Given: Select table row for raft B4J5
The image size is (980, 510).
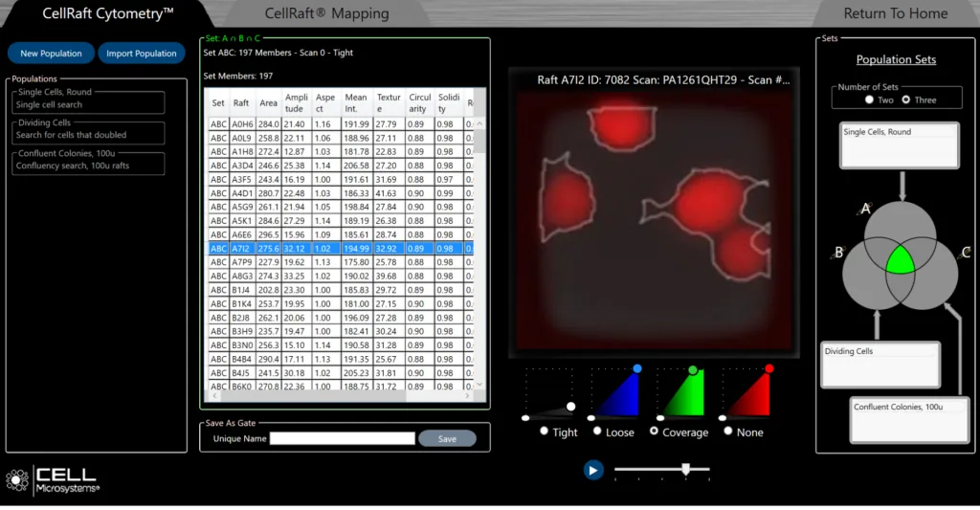Looking at the screenshot, I should click(341, 372).
